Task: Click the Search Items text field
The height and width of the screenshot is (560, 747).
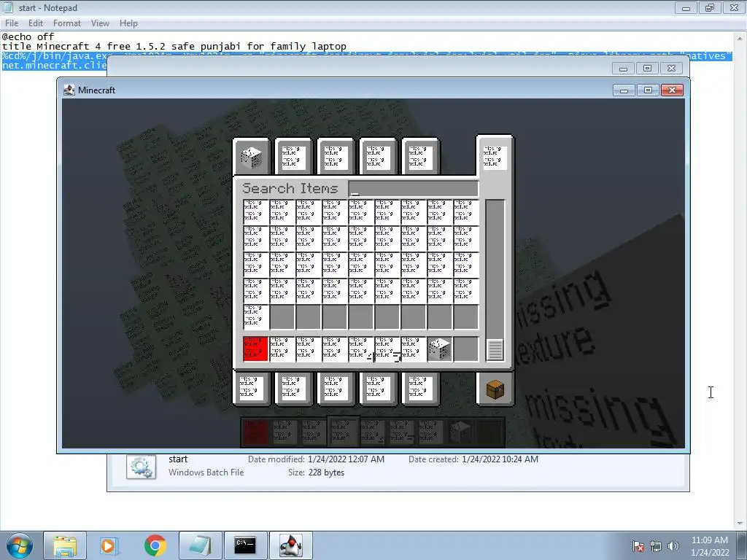Action: [x=414, y=189]
